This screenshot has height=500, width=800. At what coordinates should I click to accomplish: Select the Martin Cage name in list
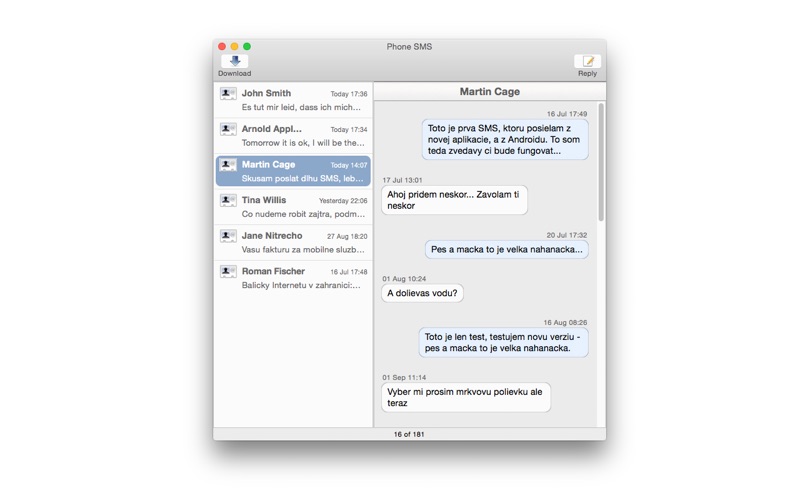[268, 164]
